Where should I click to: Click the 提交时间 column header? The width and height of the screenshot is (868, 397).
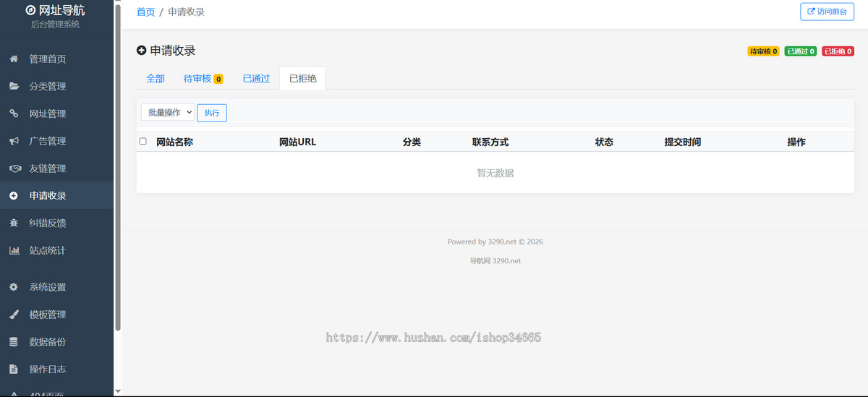pos(683,142)
